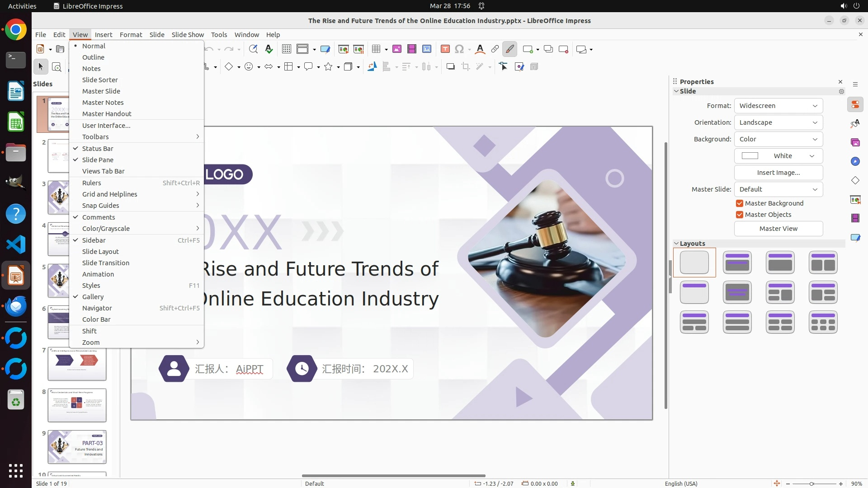Click the Insert Image toolbar icon
This screenshot has width=868, height=488.
[397, 49]
